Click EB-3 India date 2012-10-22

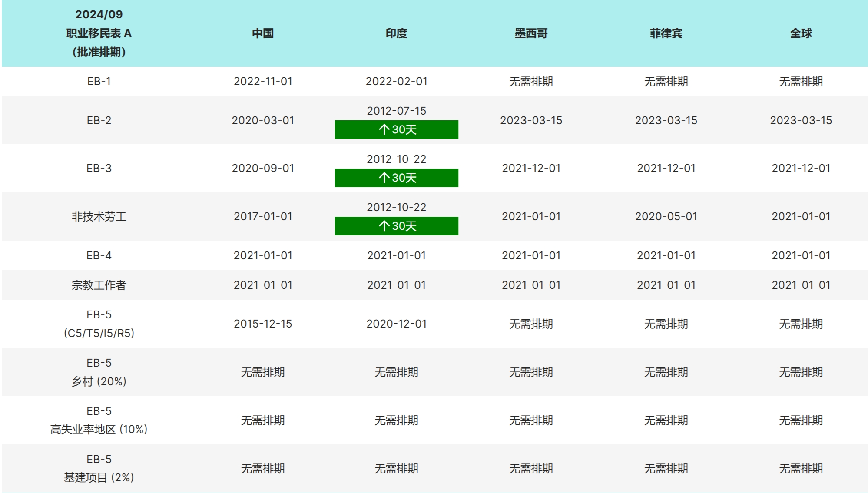coord(396,159)
